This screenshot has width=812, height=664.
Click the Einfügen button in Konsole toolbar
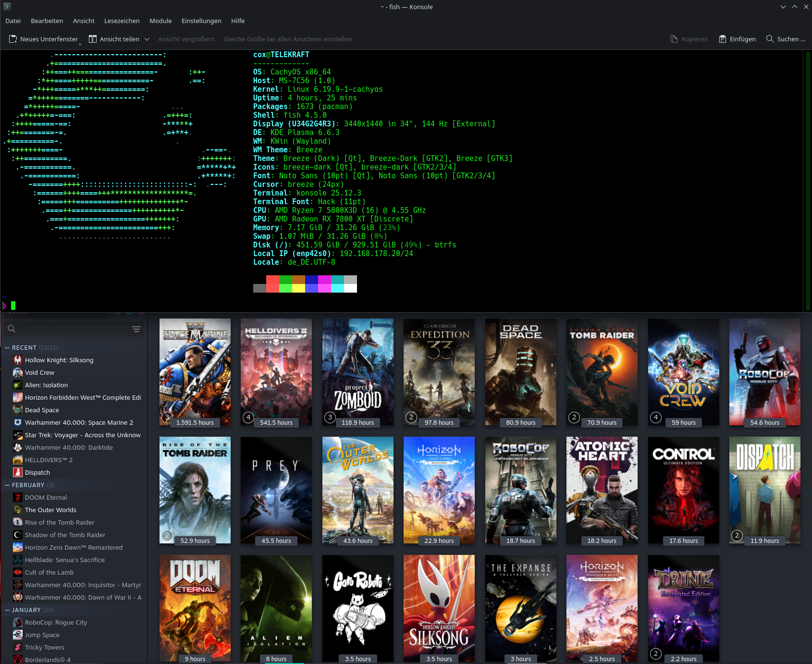(x=737, y=39)
